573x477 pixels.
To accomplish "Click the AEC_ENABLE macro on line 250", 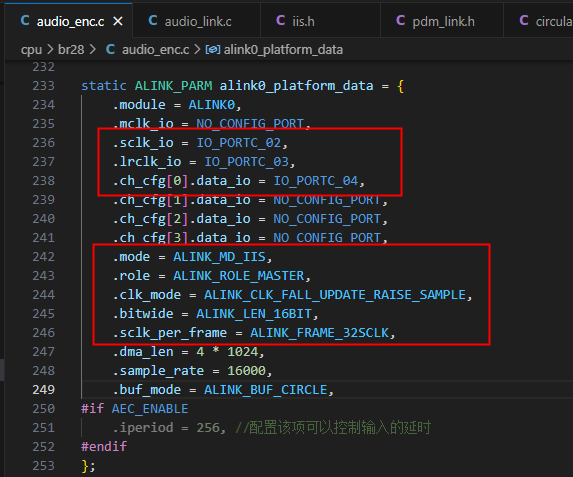I will click(150, 409).
